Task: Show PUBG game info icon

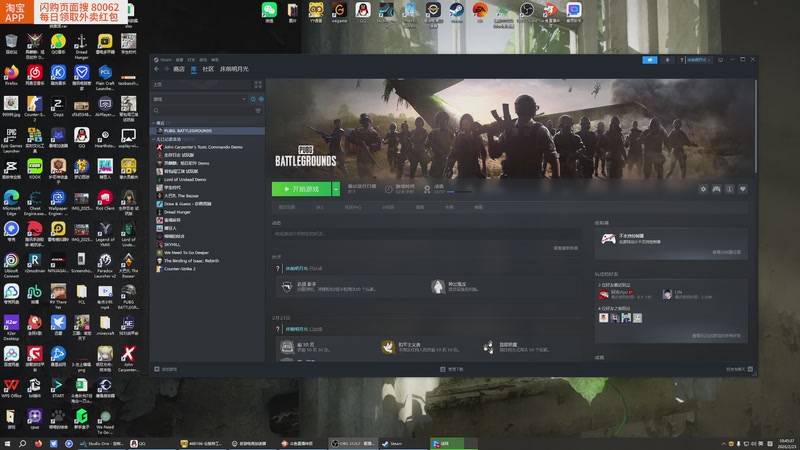Action: pyautogui.click(x=730, y=189)
